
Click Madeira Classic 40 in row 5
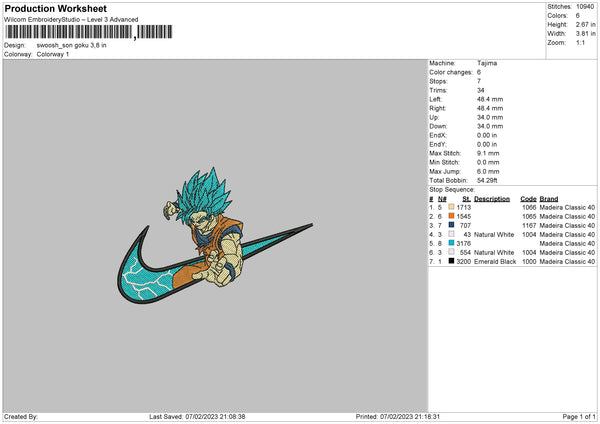[x=567, y=243]
